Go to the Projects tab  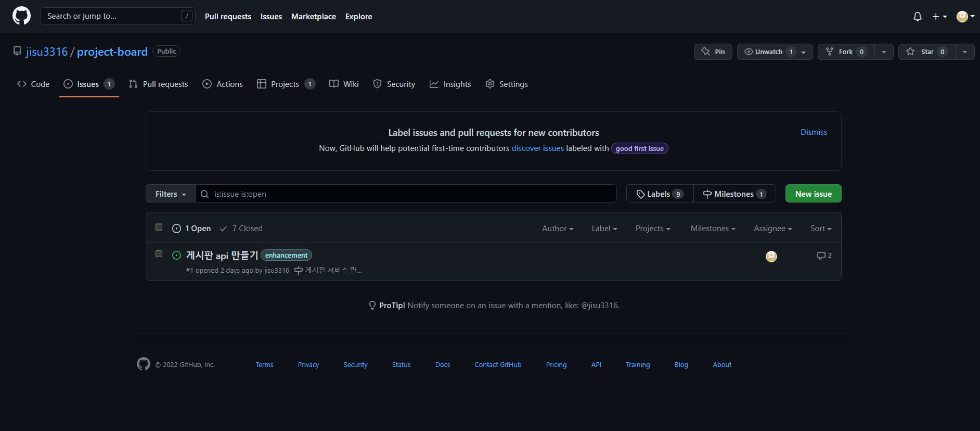click(x=286, y=84)
